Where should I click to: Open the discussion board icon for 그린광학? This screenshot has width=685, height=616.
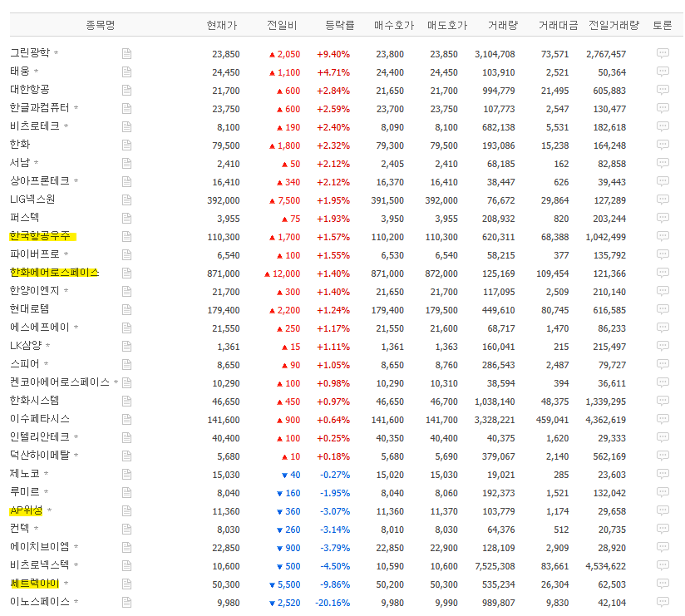click(x=663, y=53)
